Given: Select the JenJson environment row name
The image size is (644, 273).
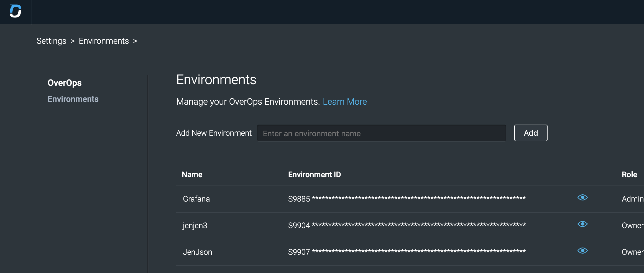Looking at the screenshot, I should click(197, 252).
